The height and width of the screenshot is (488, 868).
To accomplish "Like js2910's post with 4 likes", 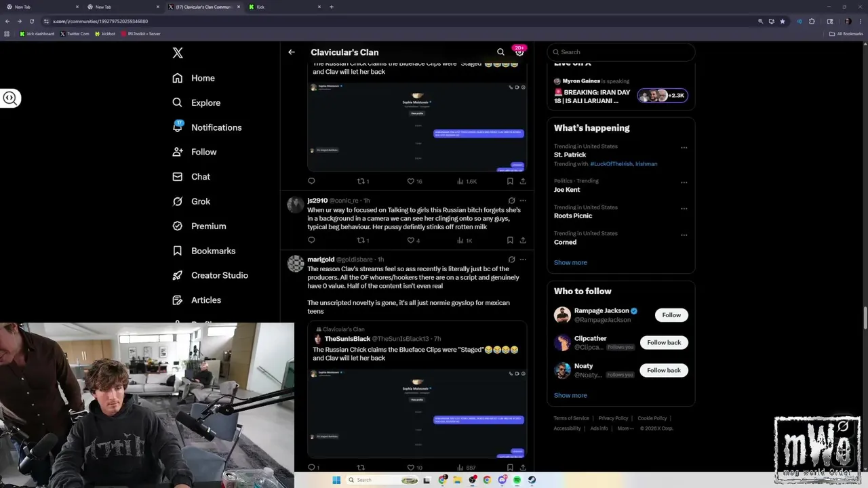I will 414,240.
